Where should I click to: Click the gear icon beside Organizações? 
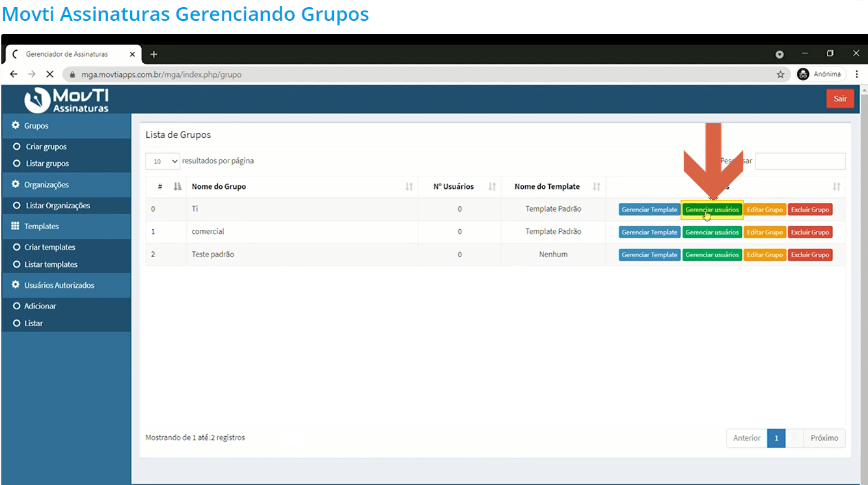[16, 184]
